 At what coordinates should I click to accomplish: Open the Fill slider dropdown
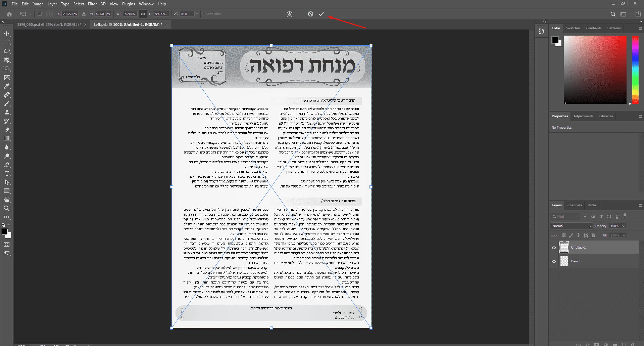point(624,235)
